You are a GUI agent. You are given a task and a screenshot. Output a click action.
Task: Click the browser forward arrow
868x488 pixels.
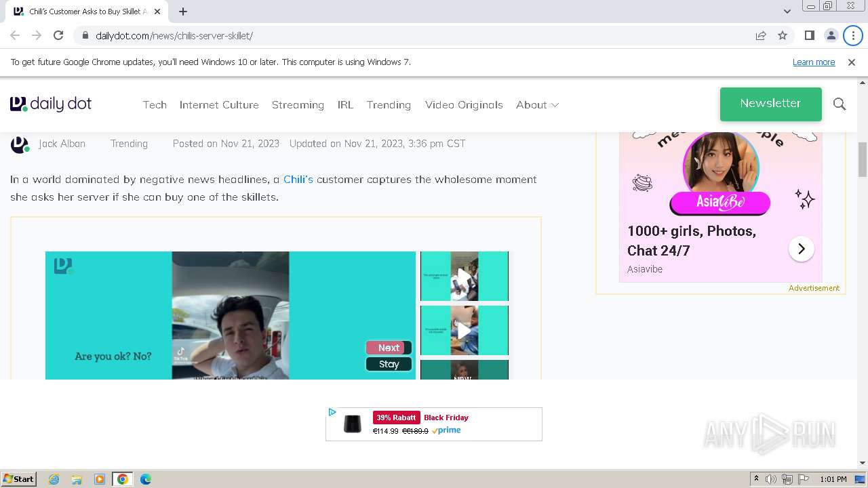37,35
